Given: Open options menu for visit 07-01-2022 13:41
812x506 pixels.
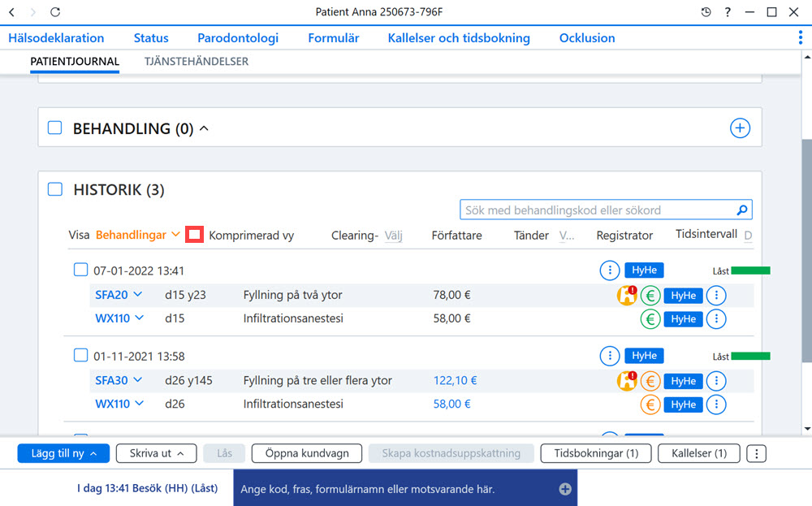Looking at the screenshot, I should point(610,270).
